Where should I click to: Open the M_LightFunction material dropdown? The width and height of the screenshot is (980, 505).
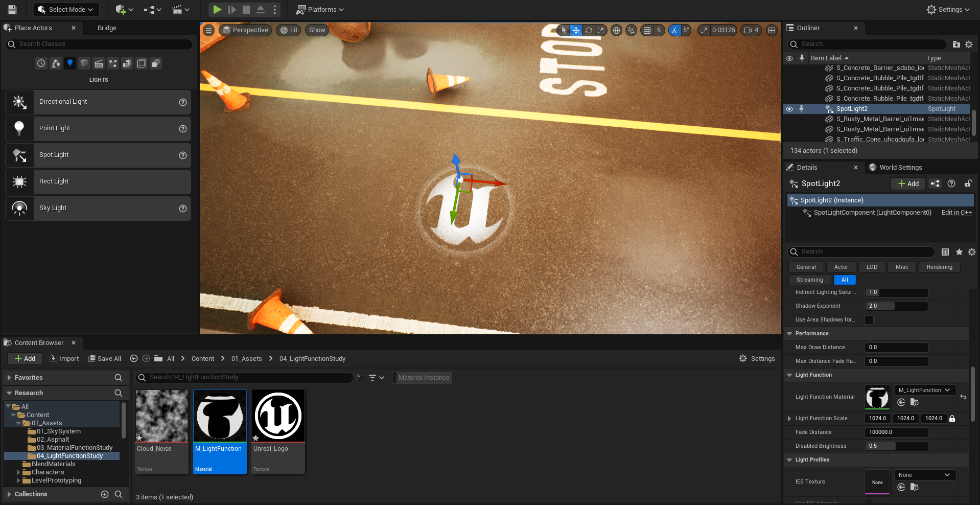(x=925, y=390)
